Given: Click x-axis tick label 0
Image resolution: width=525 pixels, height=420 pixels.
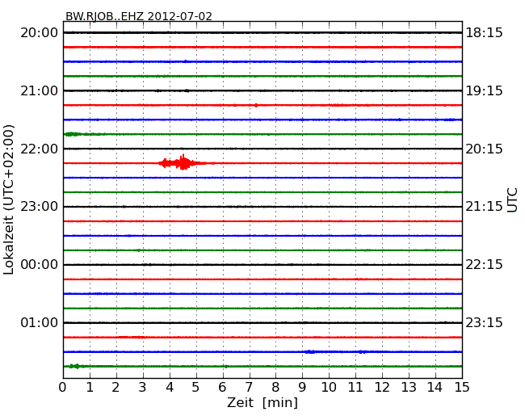Looking at the screenshot, I should [x=63, y=387].
